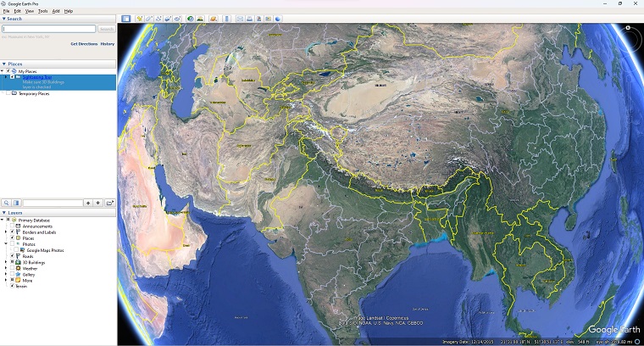Image resolution: width=644 pixels, height=346 pixels.
Task: Select the Gallery layer row
Action: (29, 275)
